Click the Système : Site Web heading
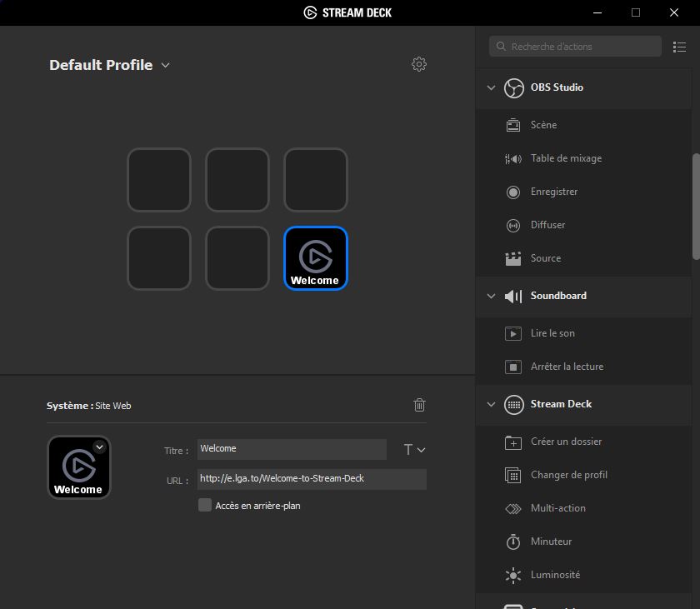The image size is (700, 609). (x=89, y=406)
